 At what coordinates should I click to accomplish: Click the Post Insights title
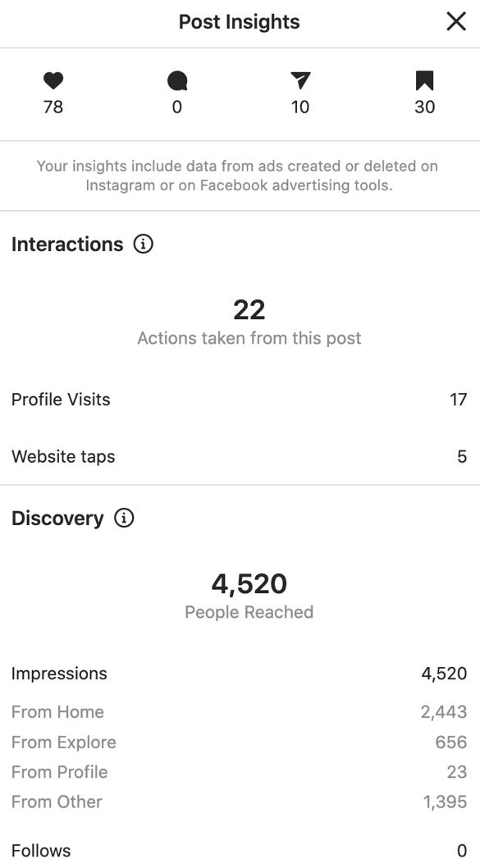tap(239, 22)
